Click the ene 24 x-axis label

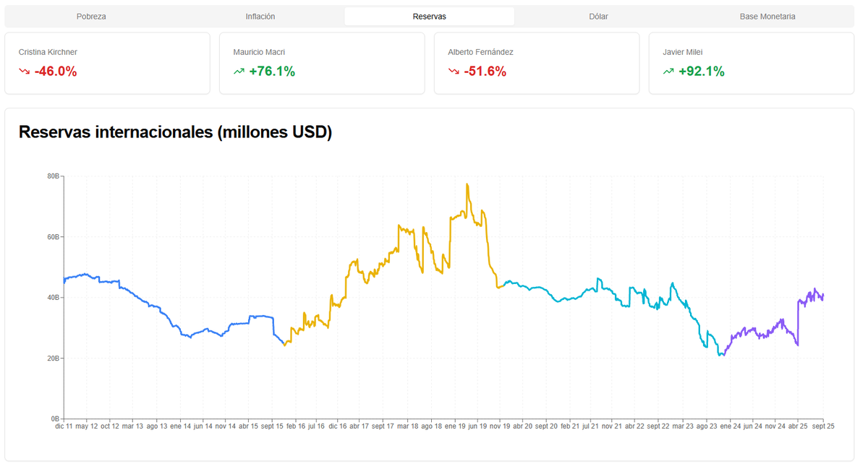pyautogui.click(x=730, y=426)
